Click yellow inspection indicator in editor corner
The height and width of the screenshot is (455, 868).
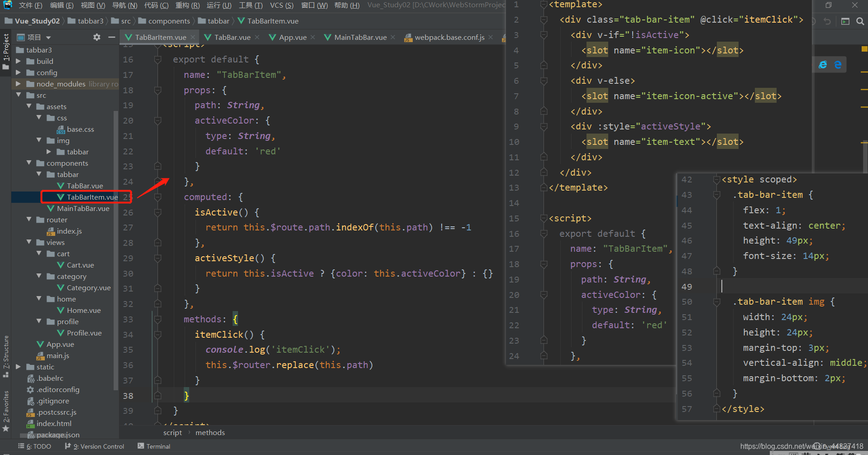[x=864, y=48]
